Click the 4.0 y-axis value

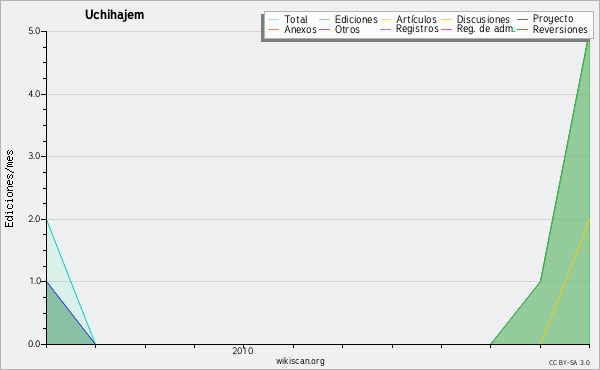point(34,94)
